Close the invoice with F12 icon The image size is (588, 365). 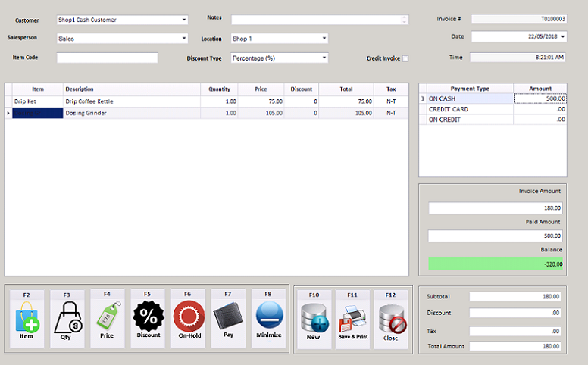pyautogui.click(x=392, y=319)
